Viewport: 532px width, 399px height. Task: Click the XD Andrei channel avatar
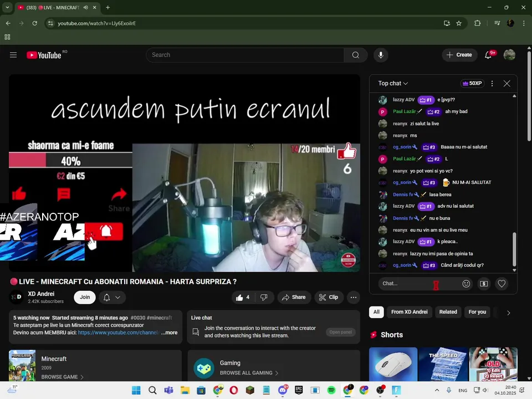click(x=16, y=297)
